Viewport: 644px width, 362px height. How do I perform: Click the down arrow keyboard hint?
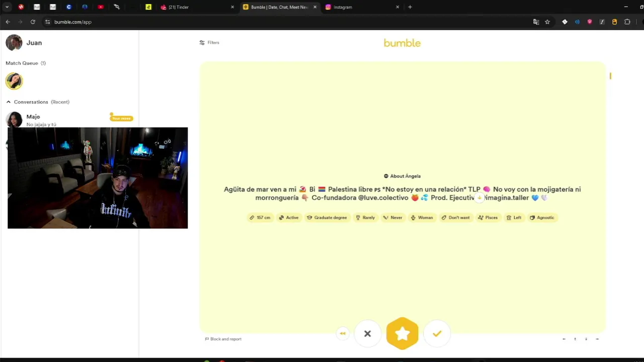pyautogui.click(x=586, y=339)
